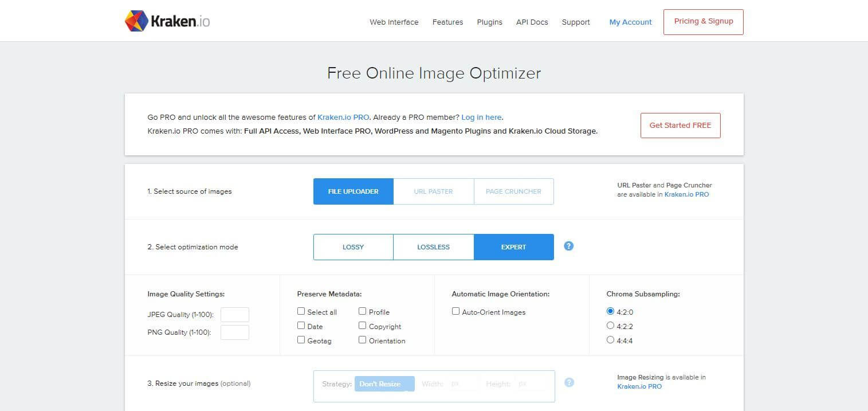Focus the JPEG Quality input field
The image size is (868, 411).
point(235,315)
